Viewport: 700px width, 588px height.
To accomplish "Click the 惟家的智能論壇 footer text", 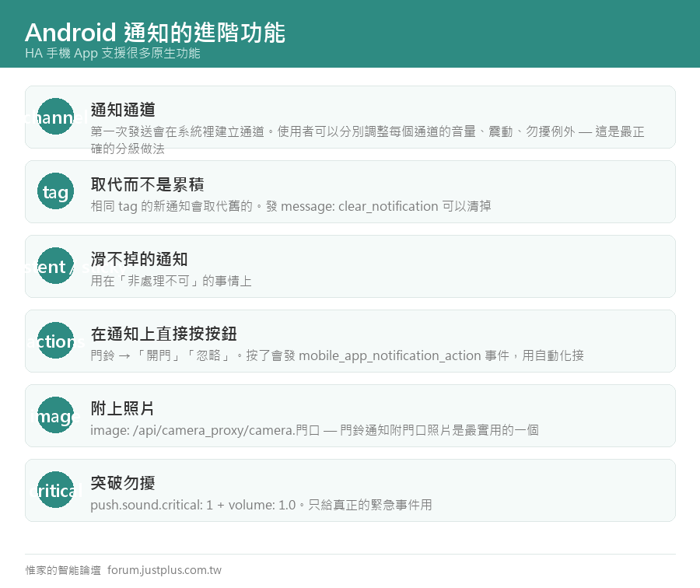I will point(63,570).
